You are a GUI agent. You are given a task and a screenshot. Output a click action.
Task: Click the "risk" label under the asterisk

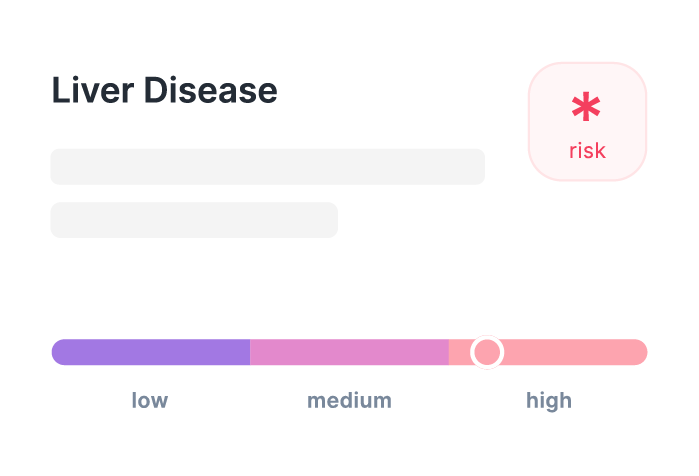(588, 151)
